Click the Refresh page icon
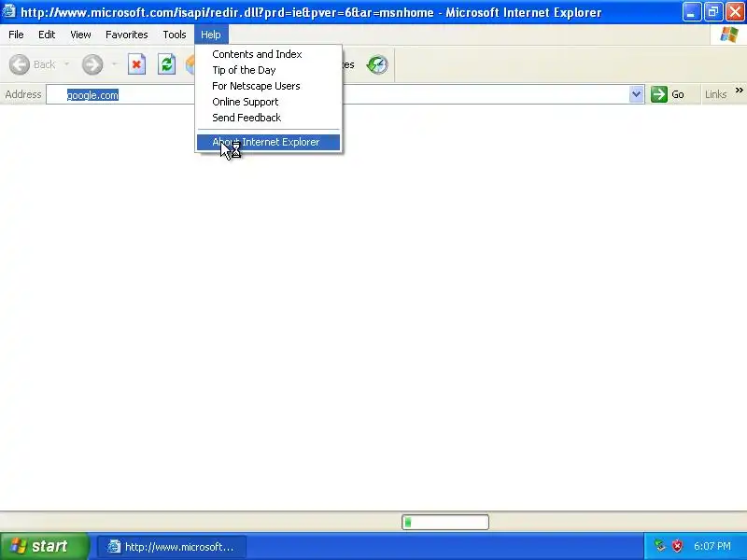The image size is (747, 560). coord(167,64)
